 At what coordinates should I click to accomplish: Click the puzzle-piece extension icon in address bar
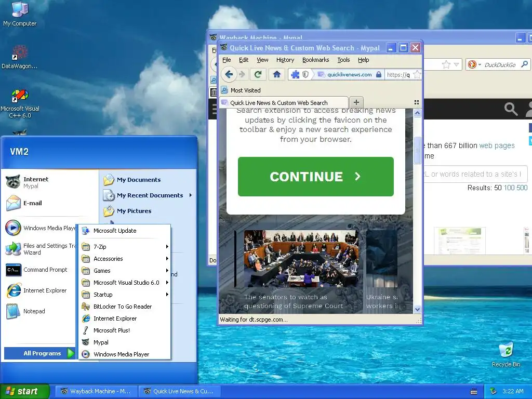click(295, 74)
